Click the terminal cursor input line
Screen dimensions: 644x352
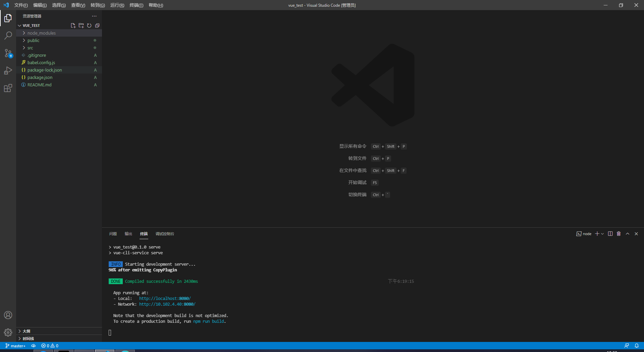(x=110, y=333)
